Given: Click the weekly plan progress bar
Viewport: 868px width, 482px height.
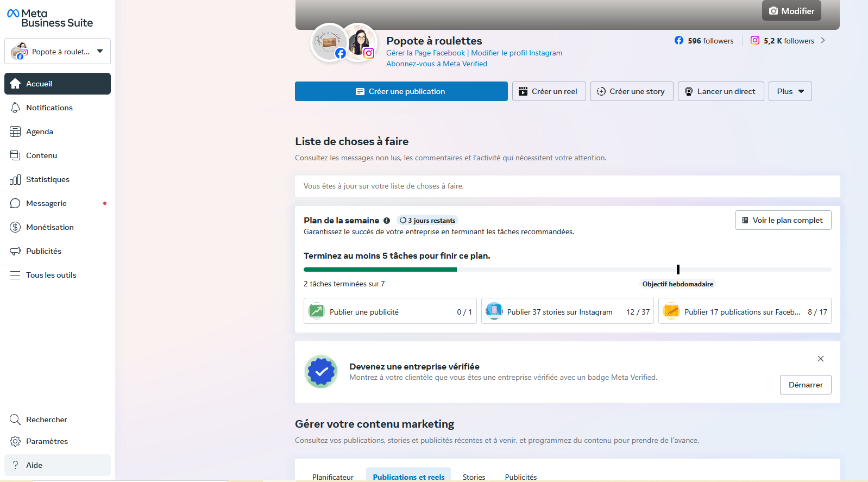Looking at the screenshot, I should point(568,270).
